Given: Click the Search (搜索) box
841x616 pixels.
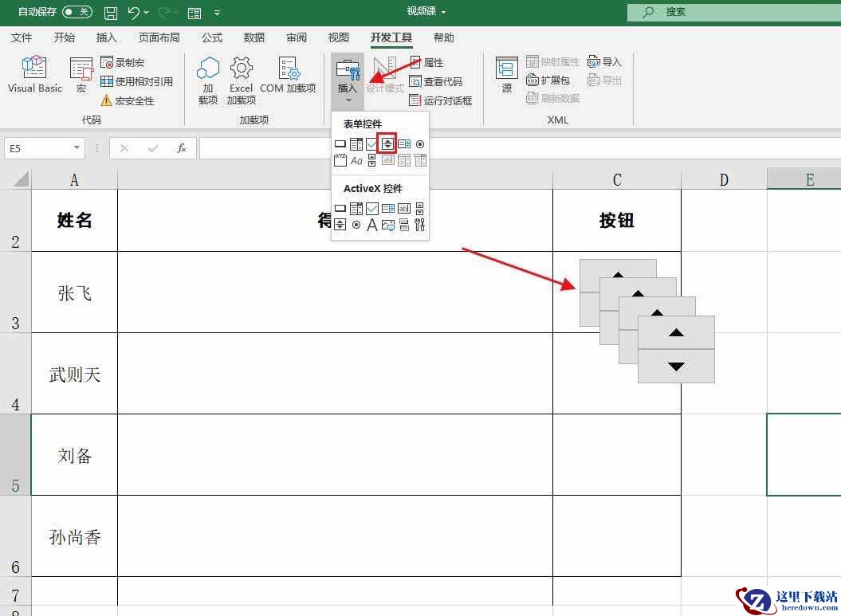Looking at the screenshot, I should pos(733,12).
